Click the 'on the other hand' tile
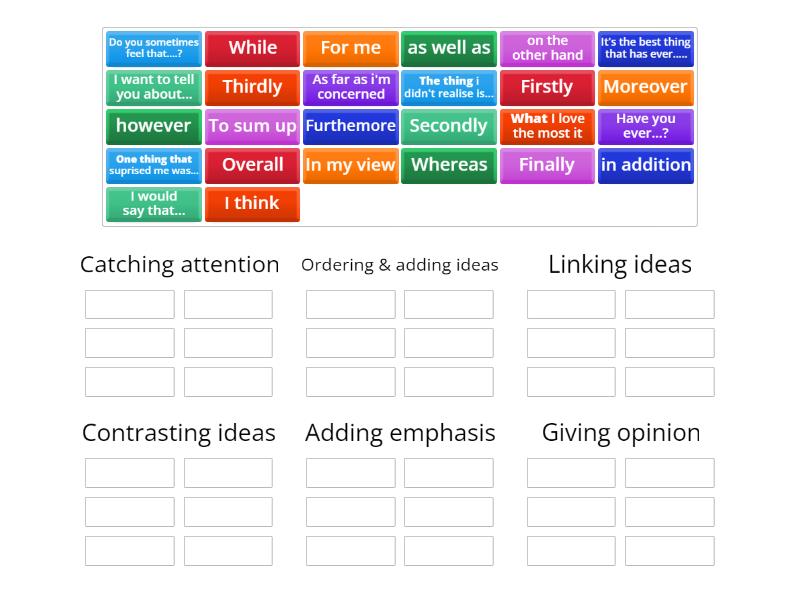This screenshot has width=800, height=600. [547, 48]
